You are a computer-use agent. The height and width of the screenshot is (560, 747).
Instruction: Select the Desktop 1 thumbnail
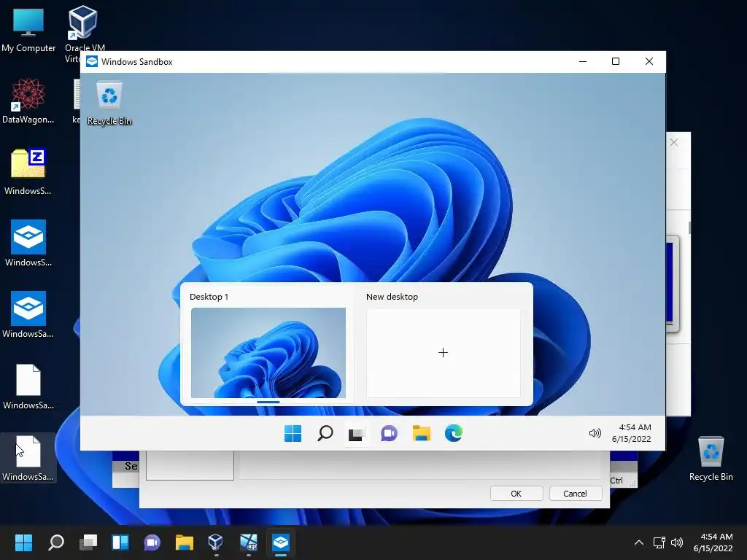[268, 352]
